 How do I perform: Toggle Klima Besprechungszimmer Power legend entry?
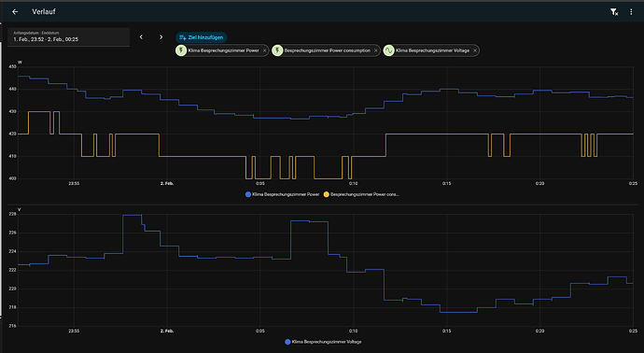(x=282, y=194)
